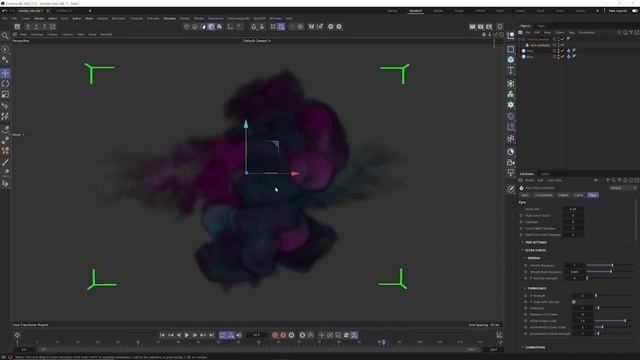Collapse the top object hierarchy in Objects manager
This screenshot has width=640, height=360.
tap(520, 39)
